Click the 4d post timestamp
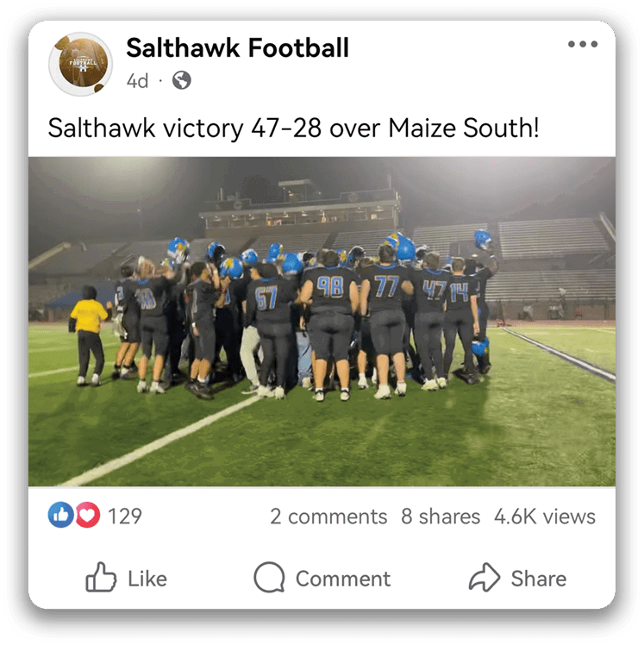This screenshot has height=645, width=644. [x=137, y=81]
